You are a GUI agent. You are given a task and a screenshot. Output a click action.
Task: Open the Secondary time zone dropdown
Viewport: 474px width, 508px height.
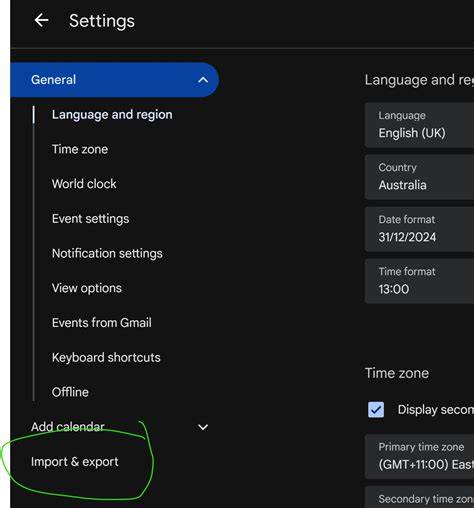click(419, 497)
